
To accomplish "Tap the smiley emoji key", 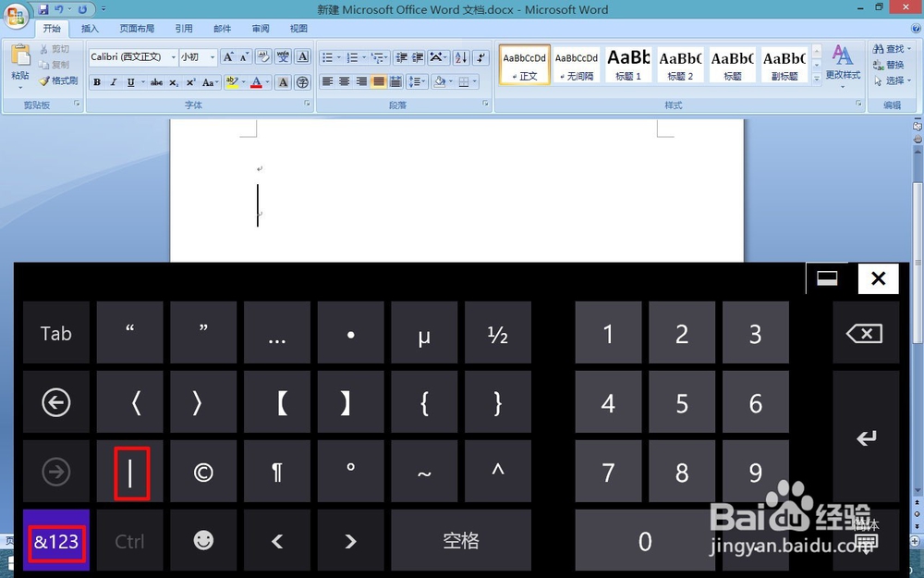I will (203, 541).
